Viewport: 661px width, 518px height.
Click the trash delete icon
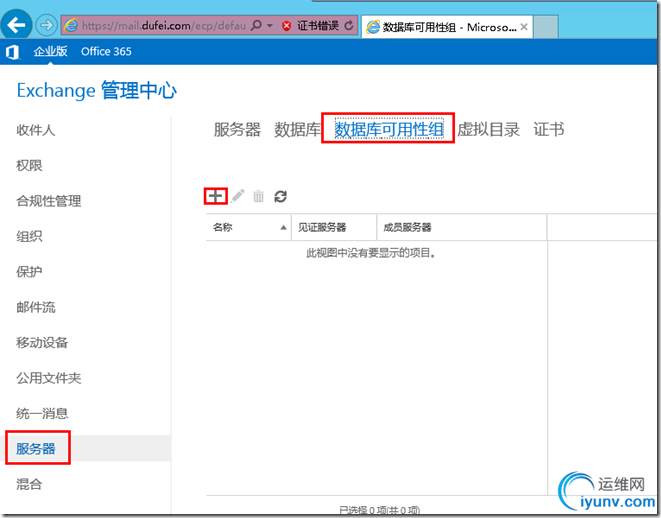coord(258,196)
